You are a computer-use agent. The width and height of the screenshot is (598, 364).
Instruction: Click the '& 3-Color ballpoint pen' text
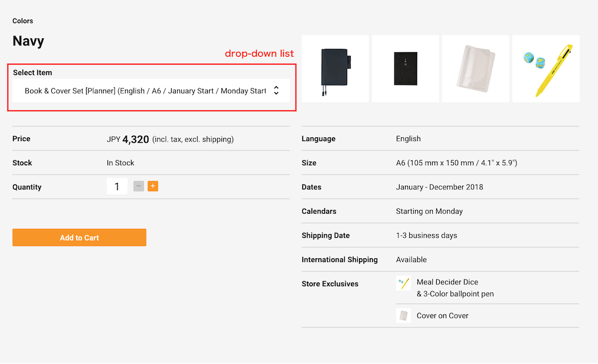pos(455,294)
